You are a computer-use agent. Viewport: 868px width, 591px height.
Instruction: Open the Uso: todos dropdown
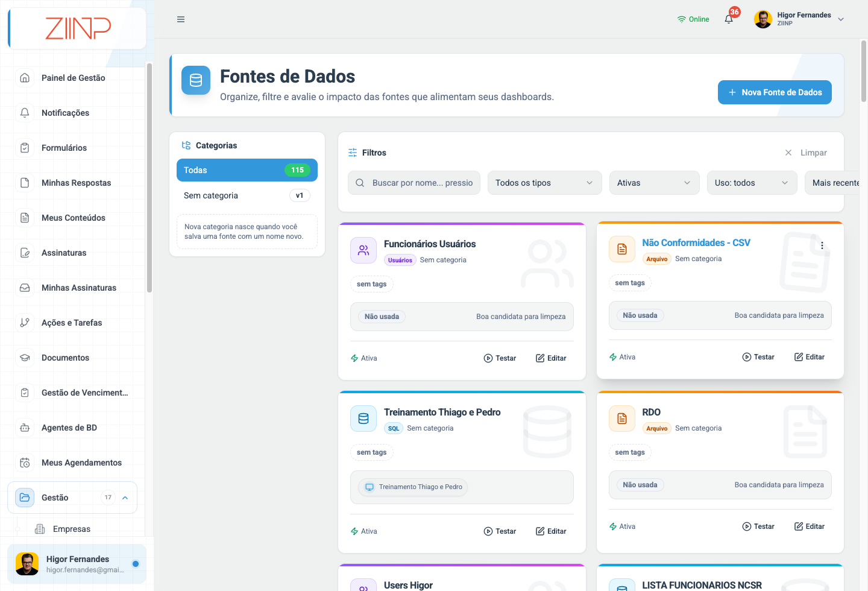tap(752, 183)
